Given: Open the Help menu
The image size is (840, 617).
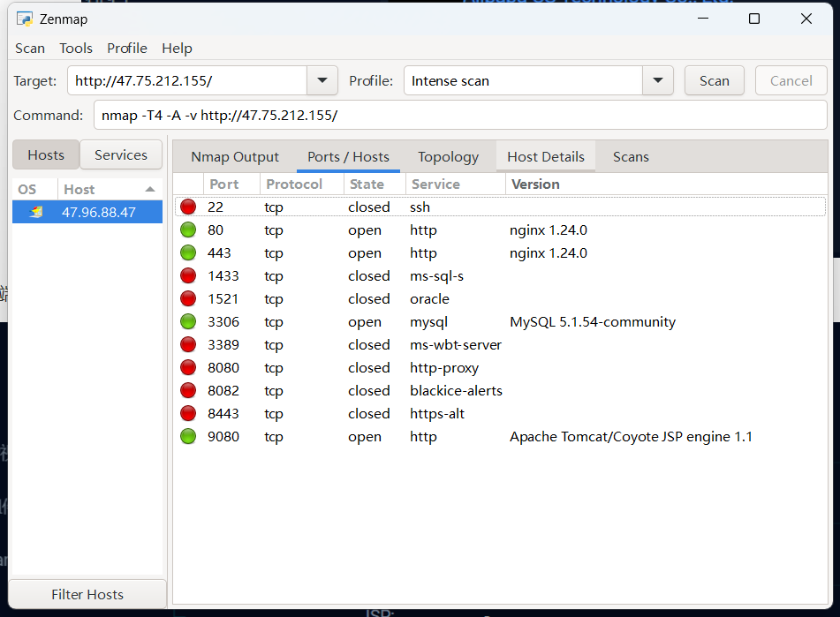Looking at the screenshot, I should point(177,49).
